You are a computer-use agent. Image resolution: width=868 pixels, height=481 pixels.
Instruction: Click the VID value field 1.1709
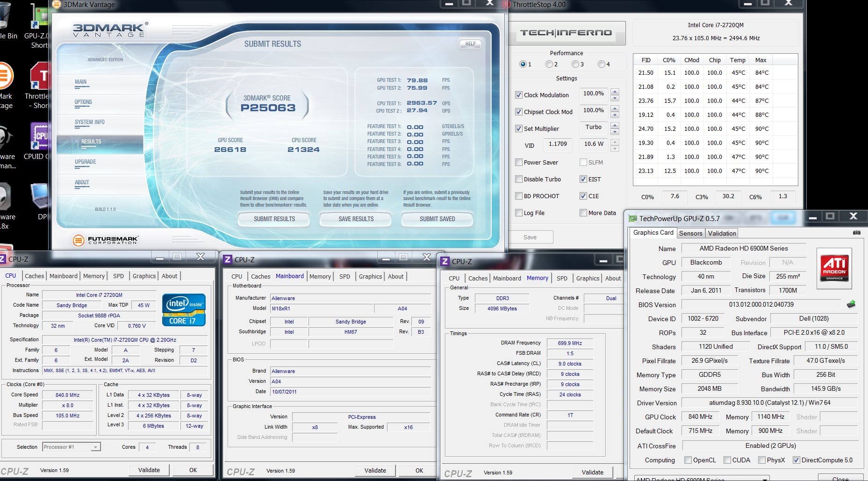point(558,144)
